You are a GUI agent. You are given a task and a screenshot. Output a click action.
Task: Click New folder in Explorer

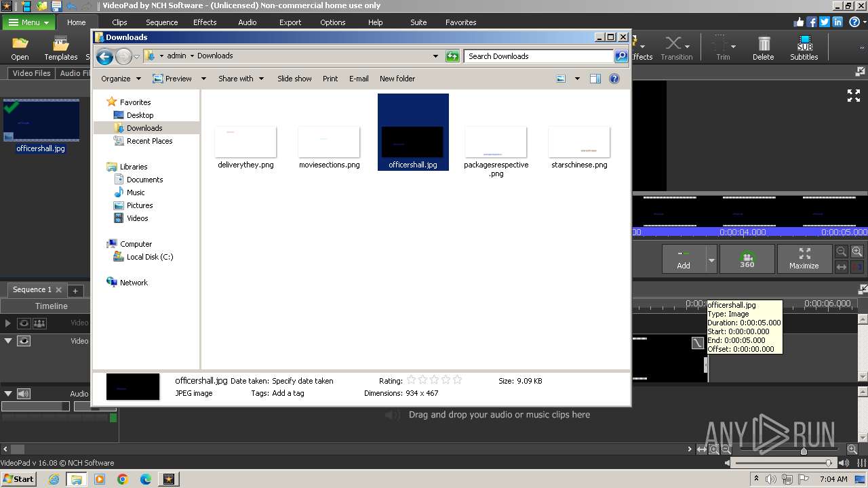click(397, 79)
